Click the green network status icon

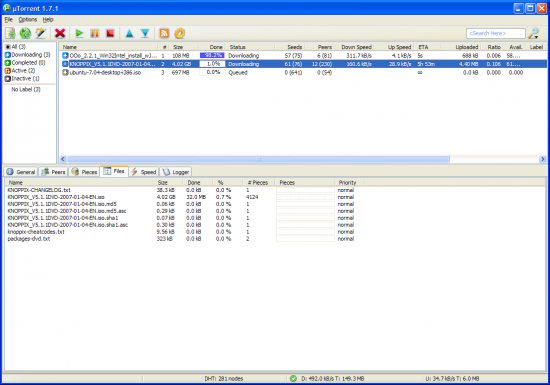pos(293,378)
